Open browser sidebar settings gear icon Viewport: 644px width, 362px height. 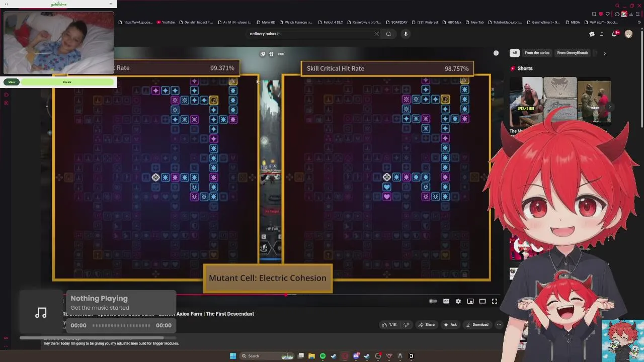6,103
